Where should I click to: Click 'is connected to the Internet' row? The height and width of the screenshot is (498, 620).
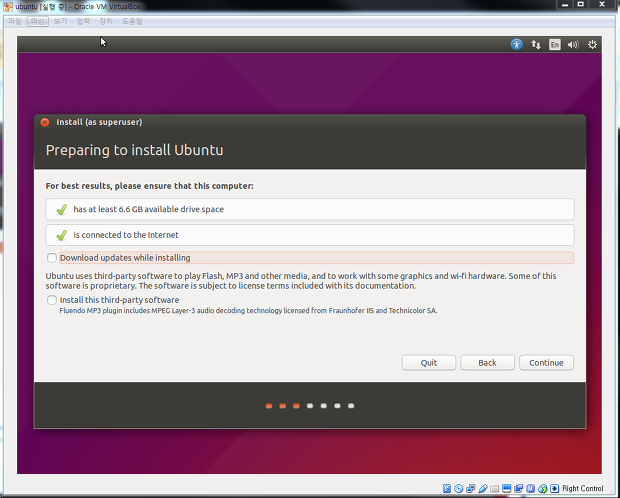tap(310, 235)
